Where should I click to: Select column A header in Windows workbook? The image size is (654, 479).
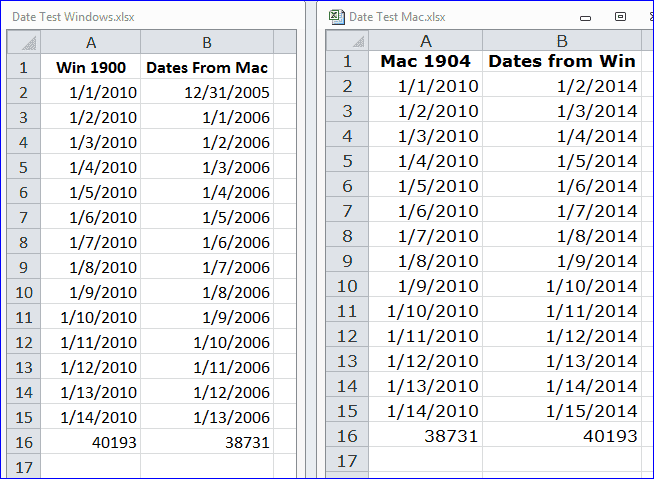(91, 42)
